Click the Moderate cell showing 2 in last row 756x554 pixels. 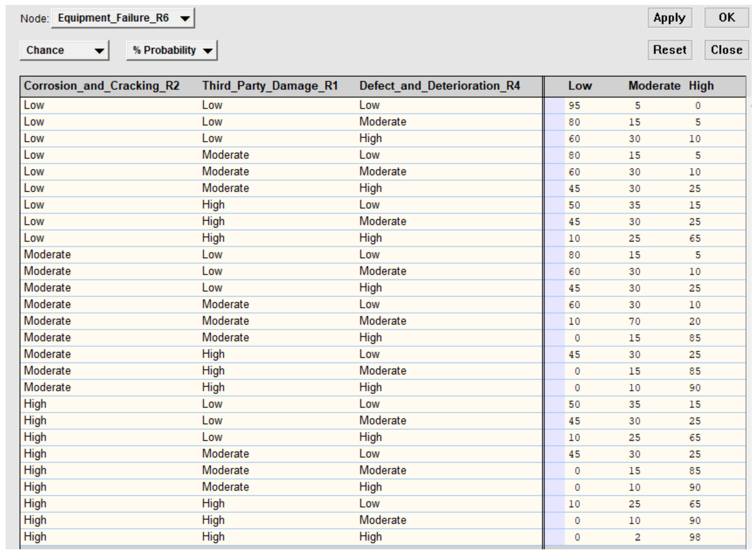click(637, 537)
